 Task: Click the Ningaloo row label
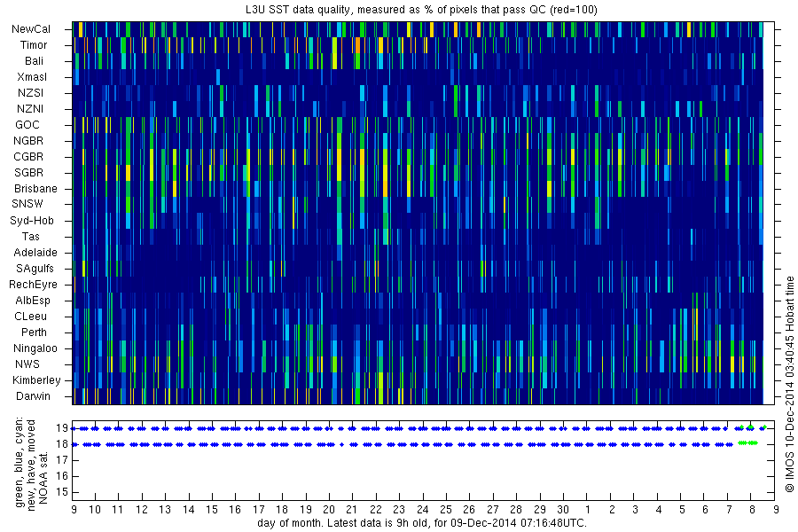[x=35, y=348]
